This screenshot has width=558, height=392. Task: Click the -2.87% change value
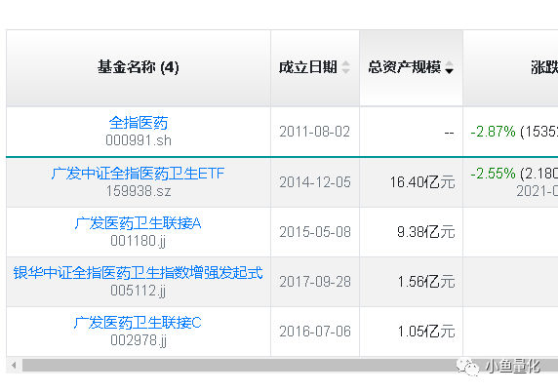tap(493, 132)
